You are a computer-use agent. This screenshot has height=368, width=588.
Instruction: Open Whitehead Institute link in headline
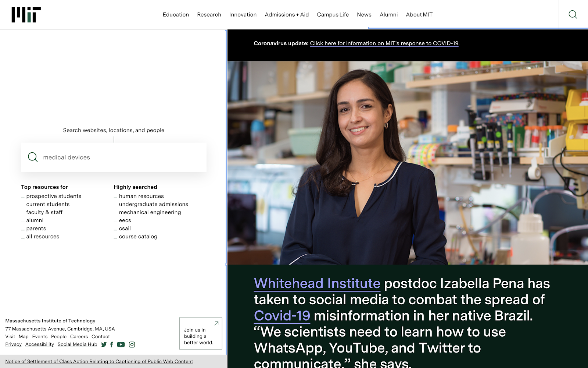[317, 283]
